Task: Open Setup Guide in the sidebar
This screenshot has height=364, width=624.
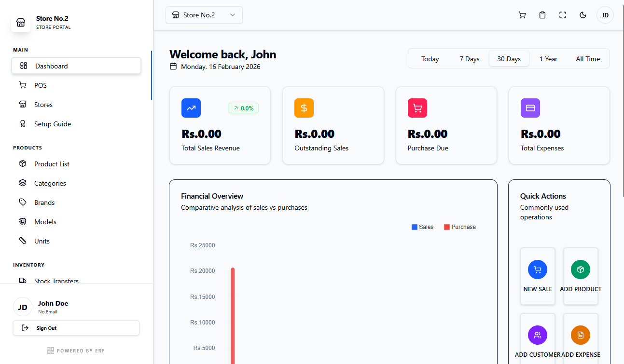Action: [52, 124]
